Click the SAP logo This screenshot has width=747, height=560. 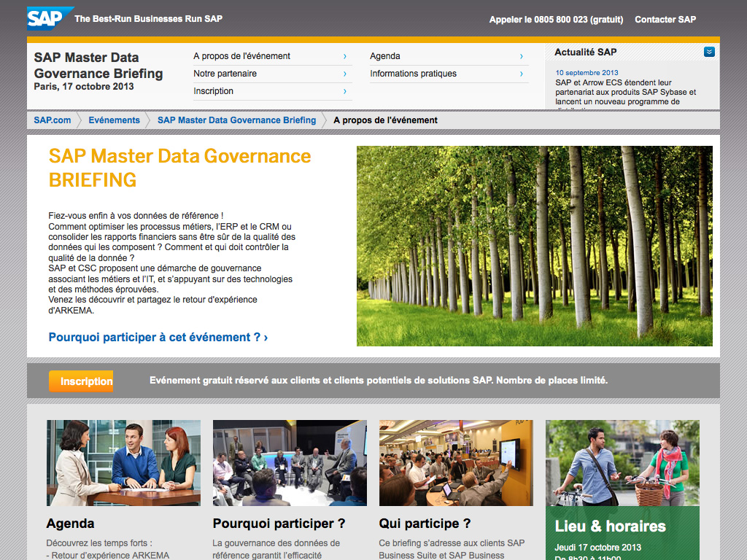click(x=49, y=18)
